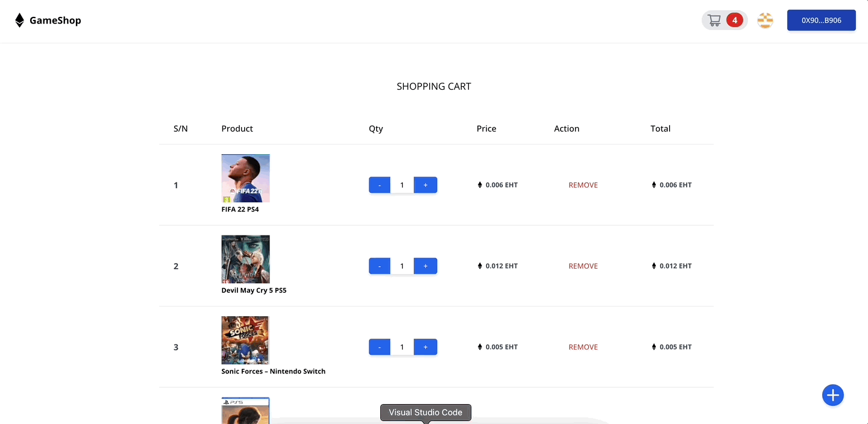Open the Devil May Cry 5 cover thumbnail
The image size is (868, 424).
pos(245,259)
